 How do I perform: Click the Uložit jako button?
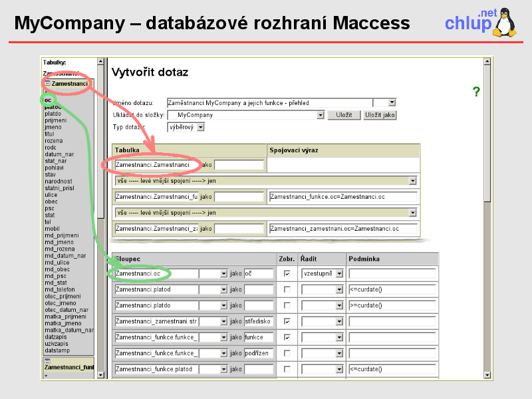click(380, 115)
